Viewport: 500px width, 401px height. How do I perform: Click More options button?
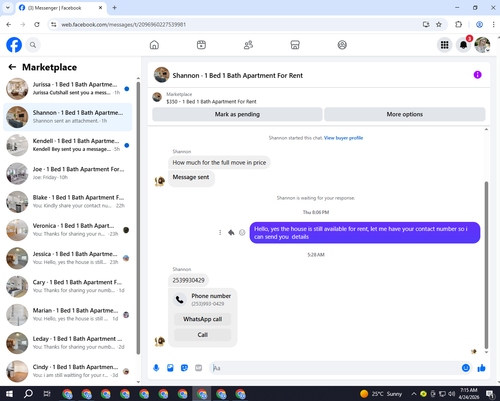coord(405,114)
